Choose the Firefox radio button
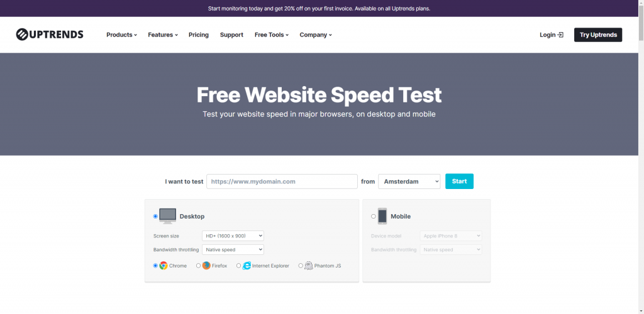 pyautogui.click(x=198, y=266)
